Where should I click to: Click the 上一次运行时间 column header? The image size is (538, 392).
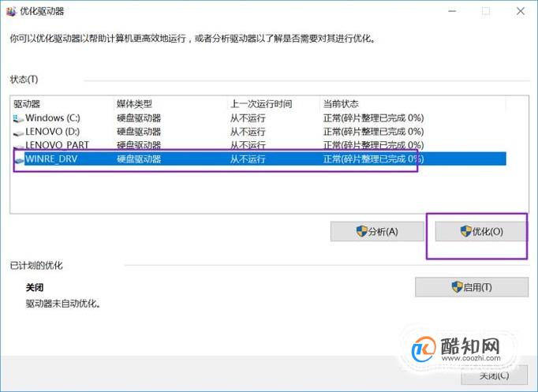point(274,103)
